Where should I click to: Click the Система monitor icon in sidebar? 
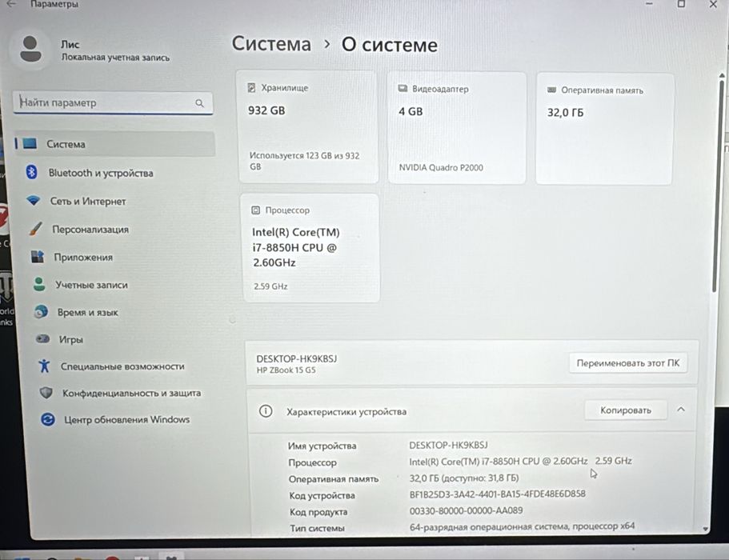[x=30, y=143]
